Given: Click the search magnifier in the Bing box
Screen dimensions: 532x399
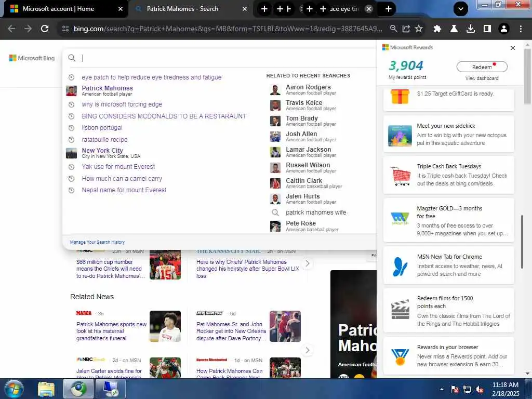Looking at the screenshot, I should [x=72, y=58].
